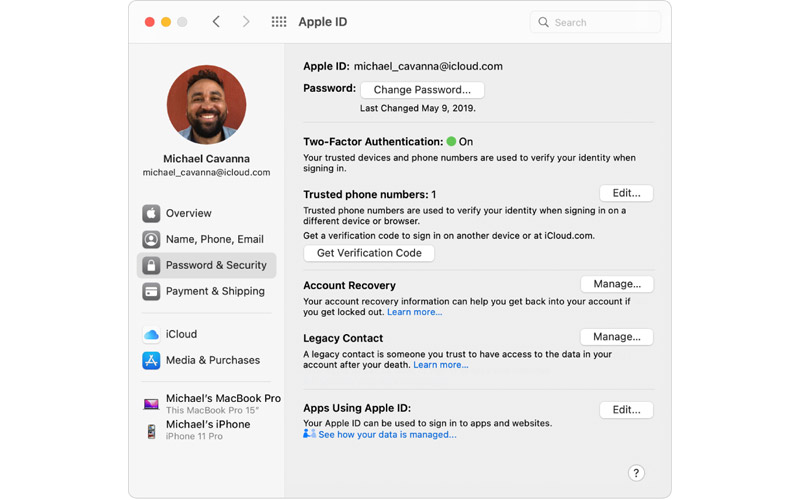Click the 'Two-Factor Authentication:' label
The image size is (800, 500).
coord(373,142)
